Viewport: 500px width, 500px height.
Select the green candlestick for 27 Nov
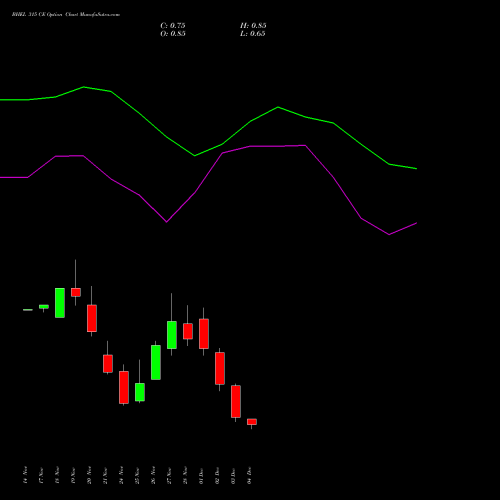pos(172,335)
